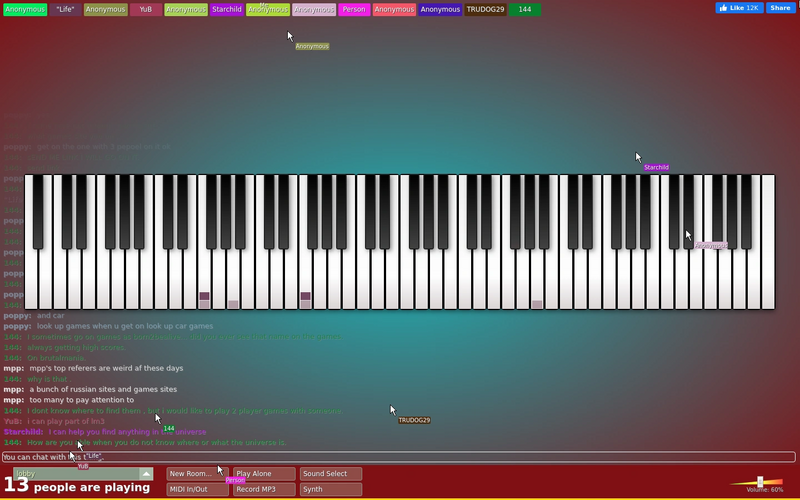Select the Starchild user name tag
The height and width of the screenshot is (500, 800).
pos(227,9)
